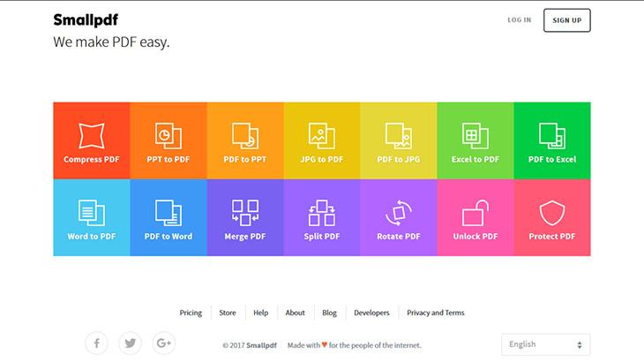The height and width of the screenshot is (363, 644).
Task: Open the Developers footer link
Action: pyautogui.click(x=371, y=313)
